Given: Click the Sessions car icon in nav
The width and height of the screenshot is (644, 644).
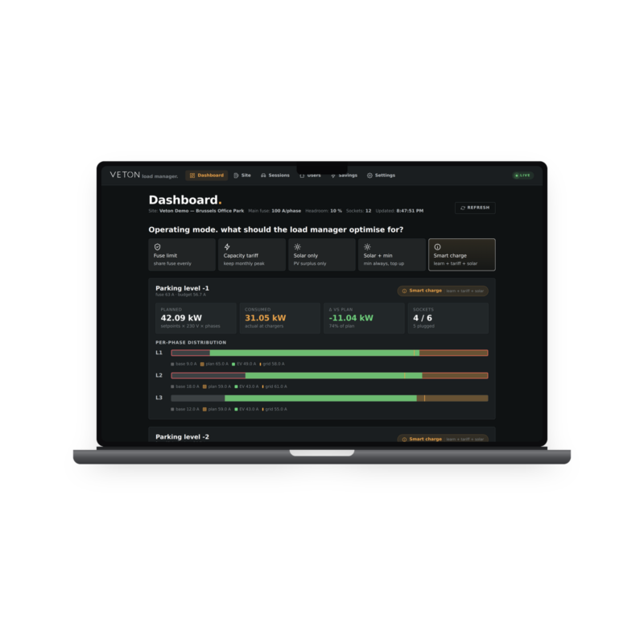Looking at the screenshot, I should [x=263, y=175].
